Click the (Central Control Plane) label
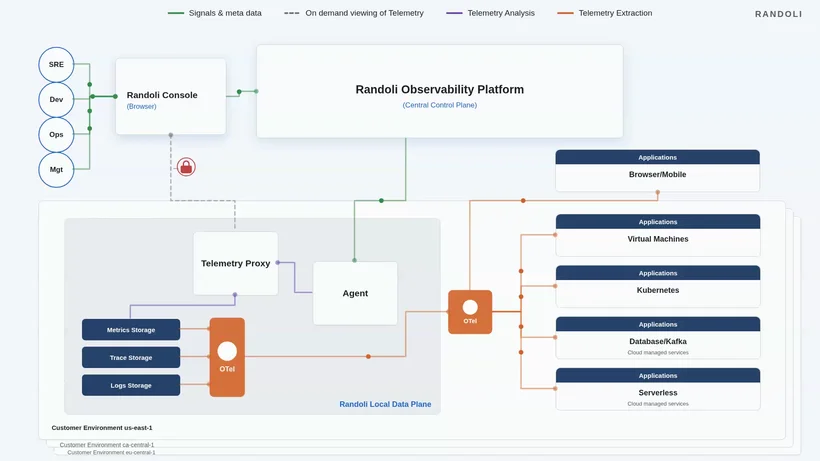Image resolution: width=820 pixels, height=461 pixels. pos(439,105)
